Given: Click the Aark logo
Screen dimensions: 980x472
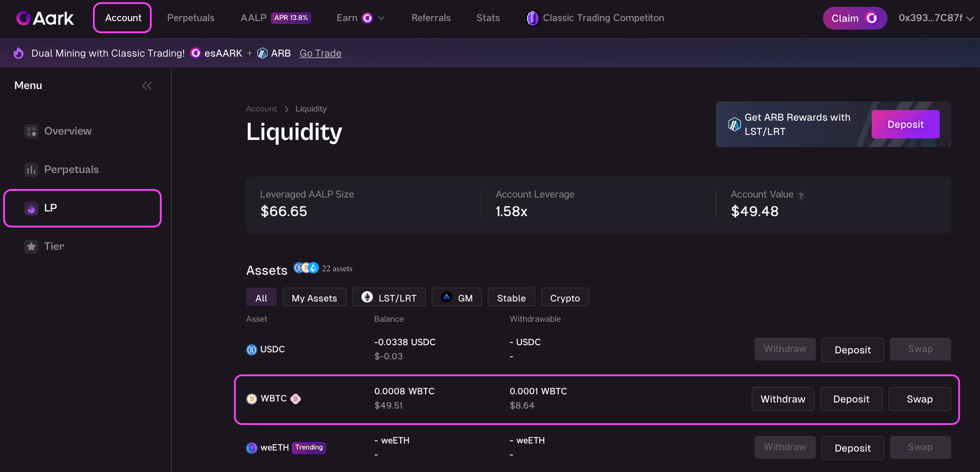Looking at the screenshot, I should point(45,18).
